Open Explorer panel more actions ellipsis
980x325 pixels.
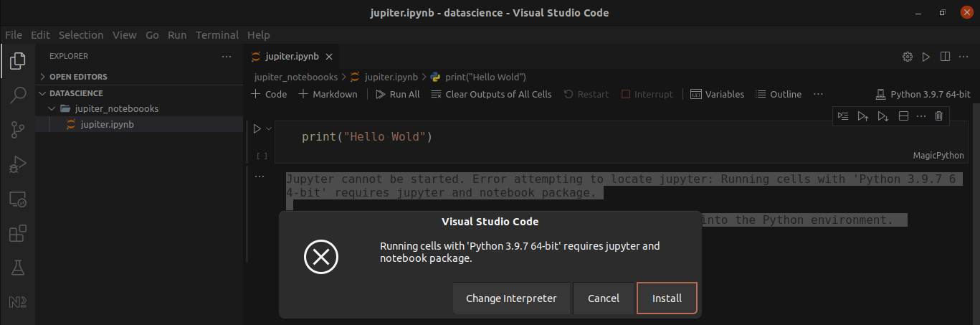[227, 56]
